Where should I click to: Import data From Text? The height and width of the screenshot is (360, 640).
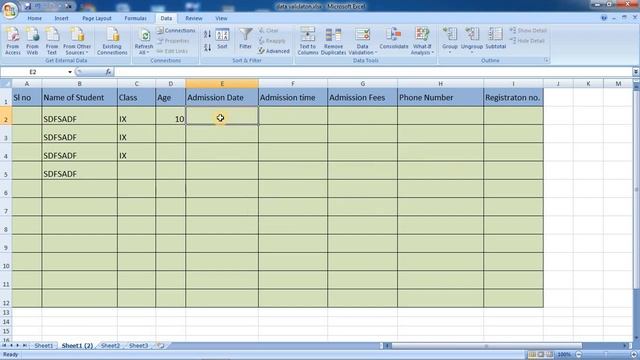52,41
